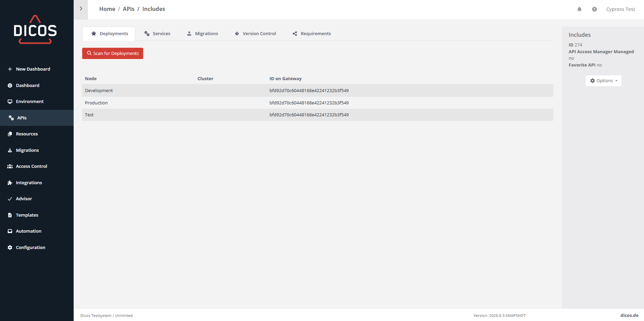Switch to the Migrations tab
The height and width of the screenshot is (321, 644).
(x=203, y=33)
